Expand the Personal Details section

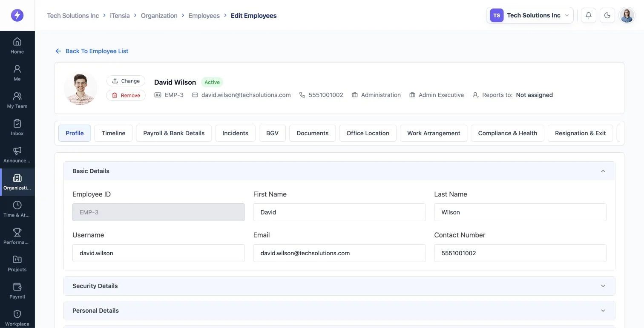pos(339,311)
